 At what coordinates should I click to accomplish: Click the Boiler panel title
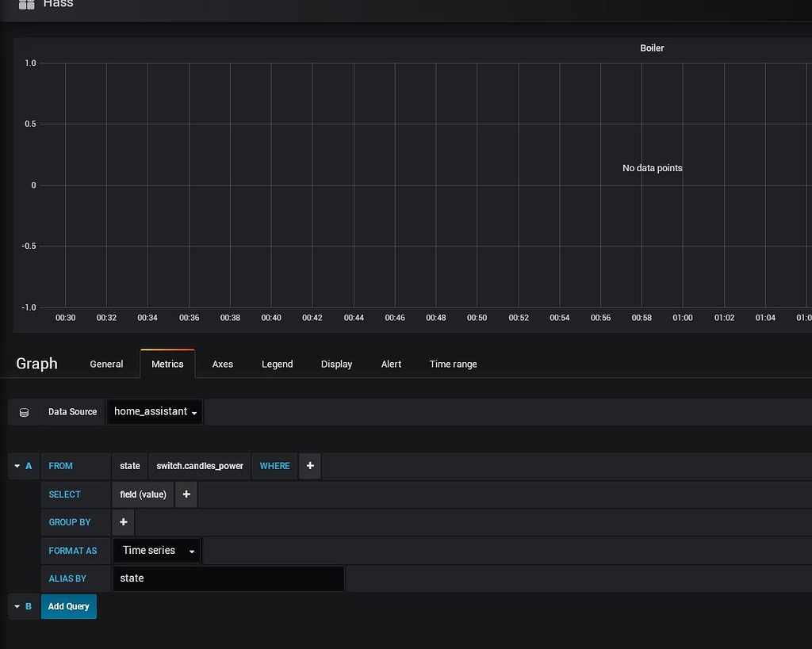[652, 48]
